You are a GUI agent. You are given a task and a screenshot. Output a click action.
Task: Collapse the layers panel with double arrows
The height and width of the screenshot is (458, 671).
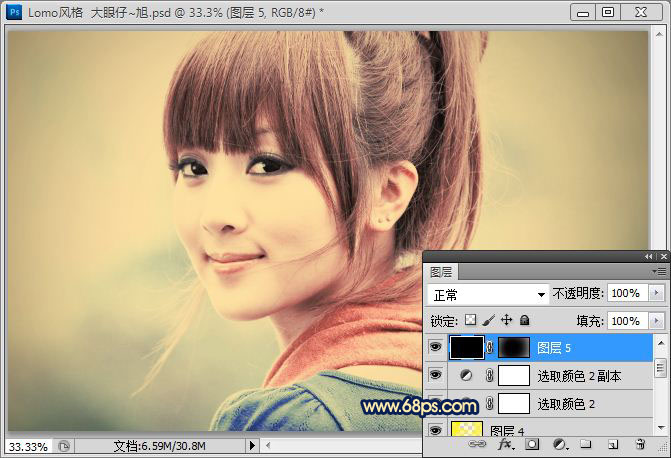tap(649, 256)
